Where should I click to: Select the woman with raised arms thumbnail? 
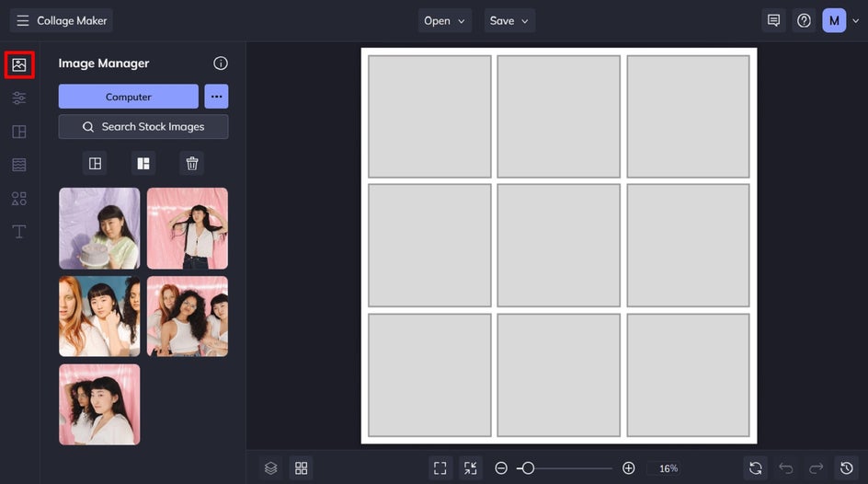188,228
